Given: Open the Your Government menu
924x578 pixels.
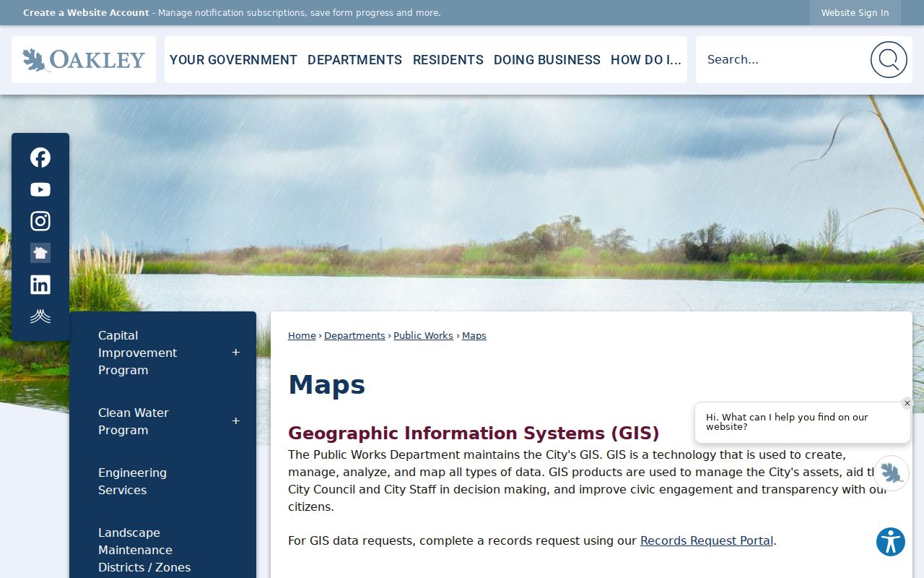Looking at the screenshot, I should pos(233,60).
